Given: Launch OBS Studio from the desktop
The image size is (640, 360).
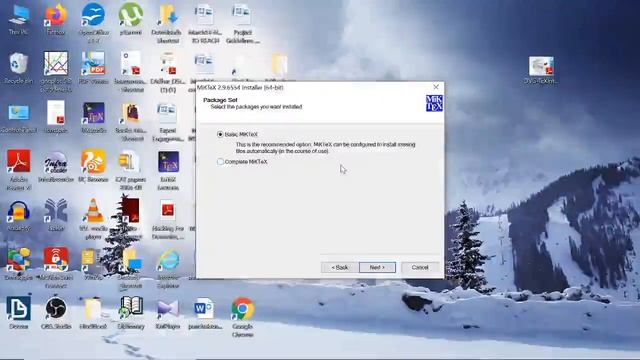Looking at the screenshot, I should click(56, 313).
